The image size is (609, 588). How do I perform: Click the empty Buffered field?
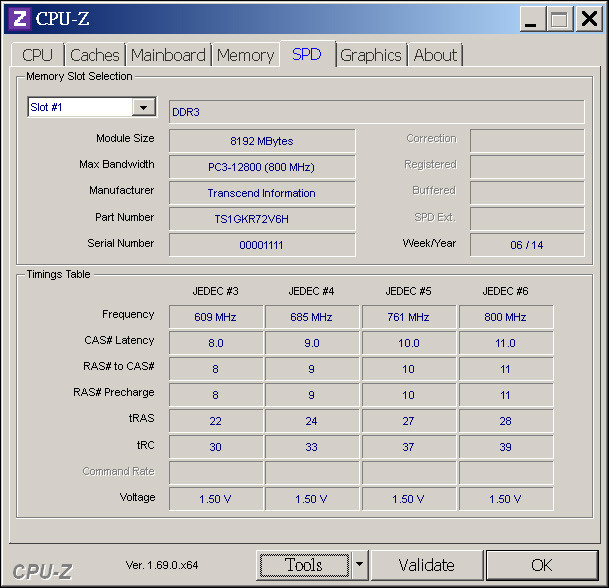tap(527, 193)
